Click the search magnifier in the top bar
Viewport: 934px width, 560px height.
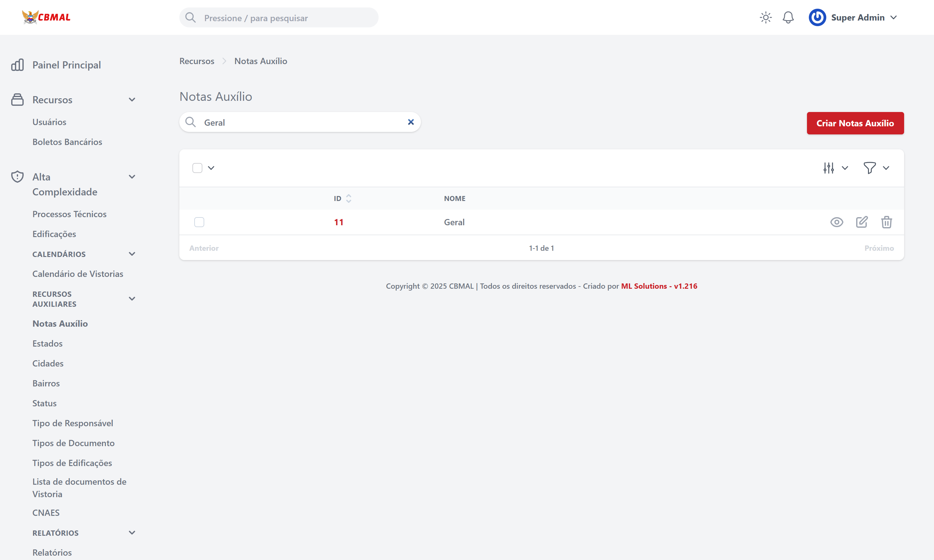(191, 17)
